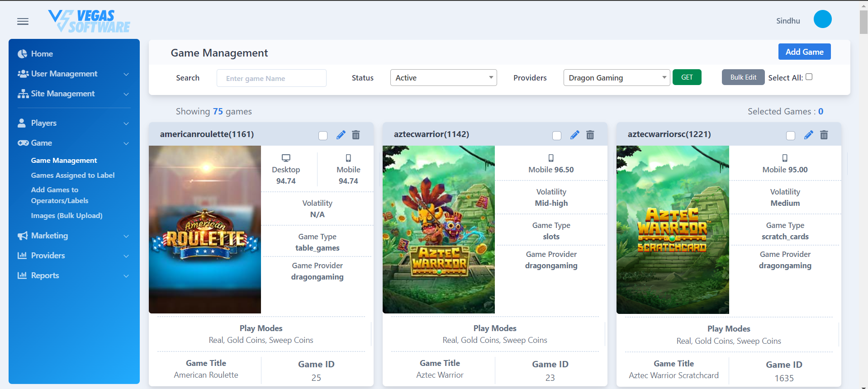
Task: Open Games Assigned to Label item
Action: (x=73, y=176)
